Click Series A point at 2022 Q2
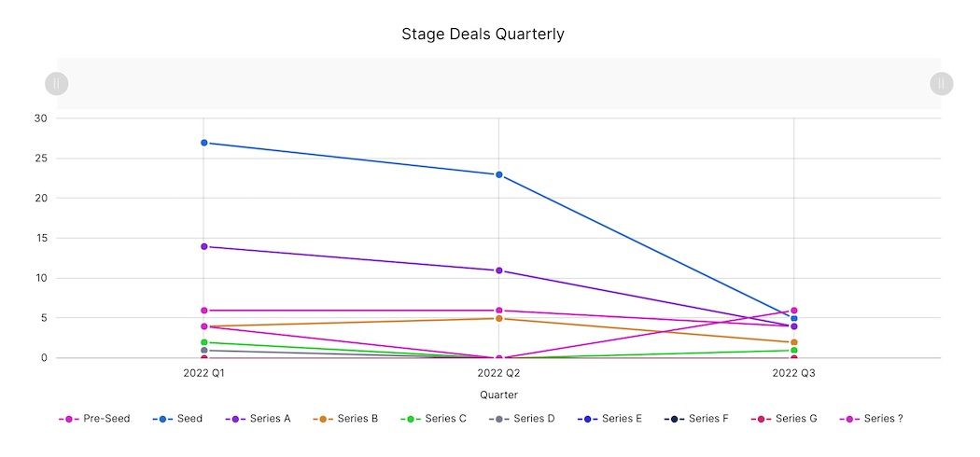 click(499, 270)
